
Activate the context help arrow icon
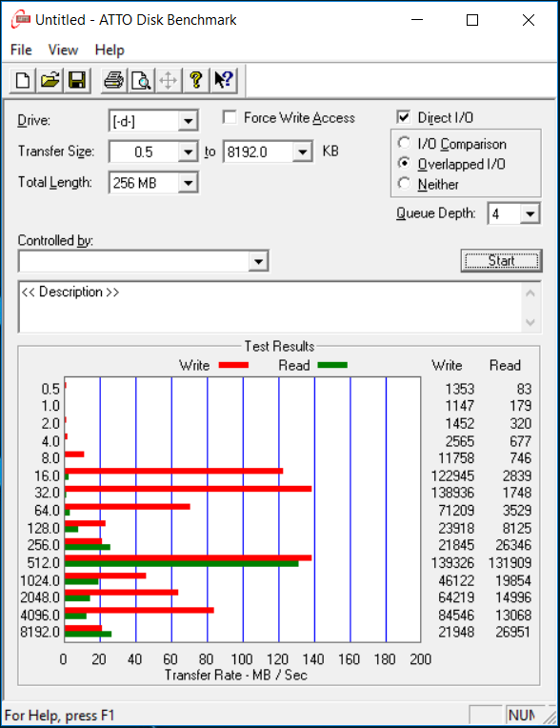(x=224, y=80)
